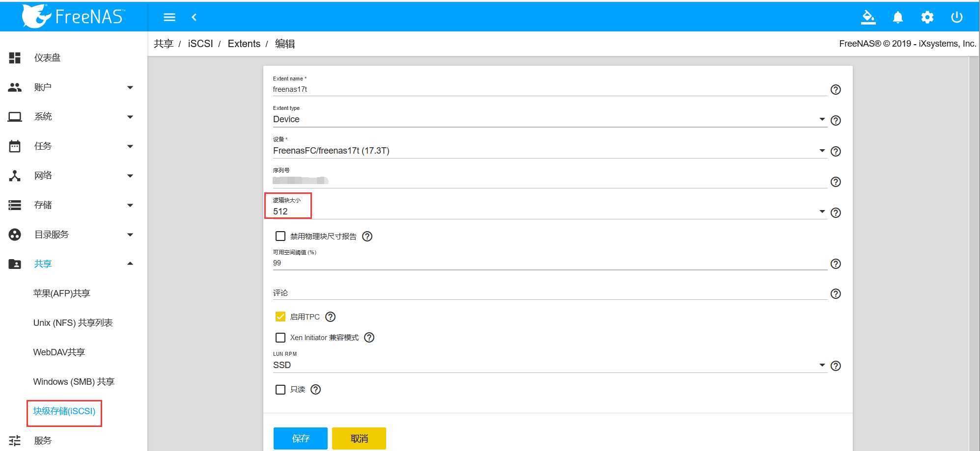
Task: Open the Extent type dropdown
Action: [549, 119]
